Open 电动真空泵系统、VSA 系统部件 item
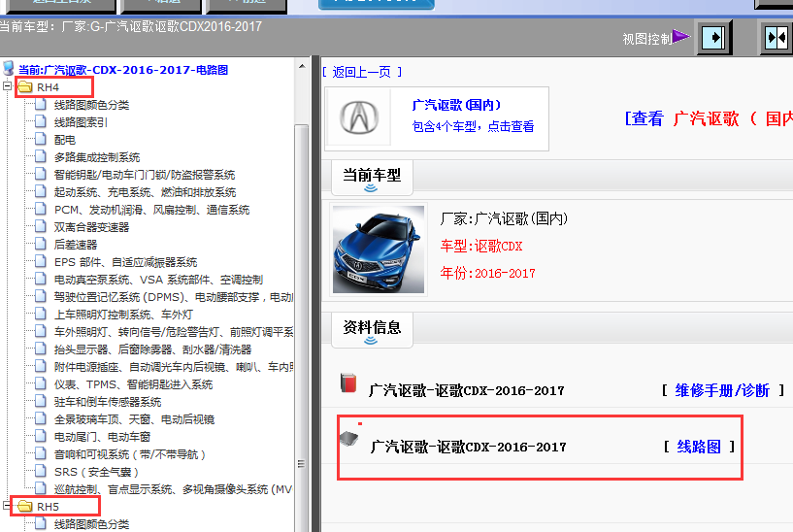 pyautogui.click(x=158, y=280)
